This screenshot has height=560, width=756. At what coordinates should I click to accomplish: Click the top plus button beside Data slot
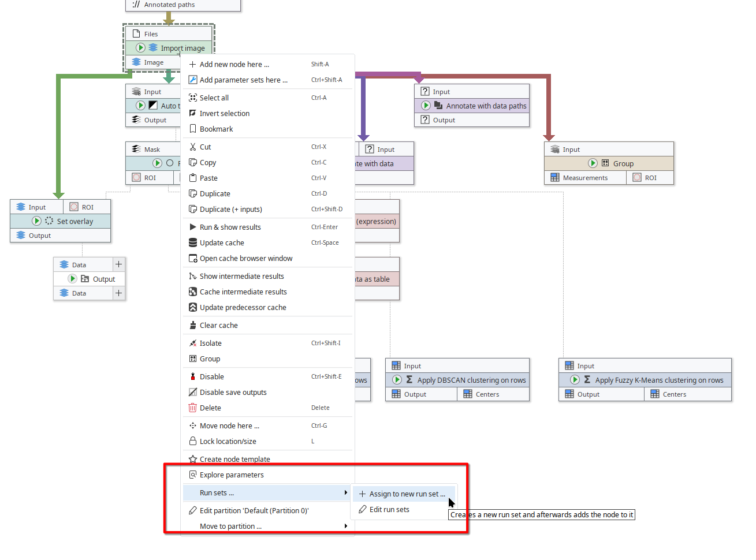pos(118,264)
